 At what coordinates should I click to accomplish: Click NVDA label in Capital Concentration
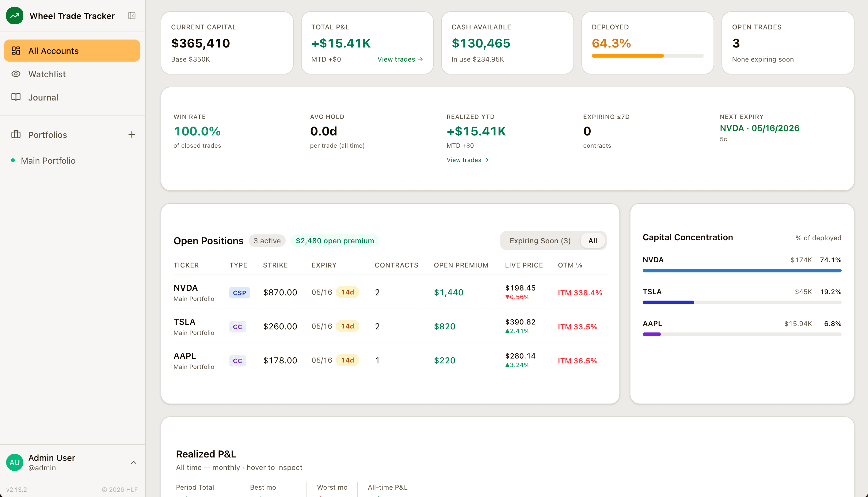653,260
